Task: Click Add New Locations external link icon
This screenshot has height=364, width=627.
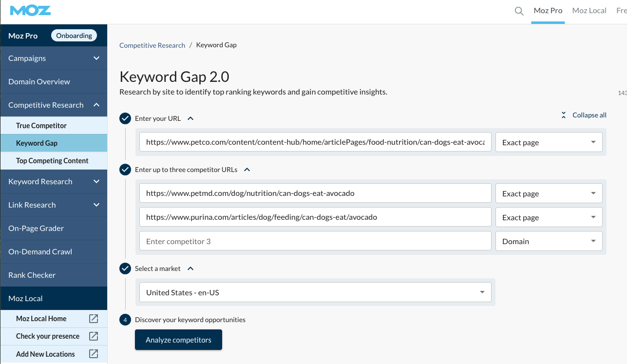Action: click(94, 354)
